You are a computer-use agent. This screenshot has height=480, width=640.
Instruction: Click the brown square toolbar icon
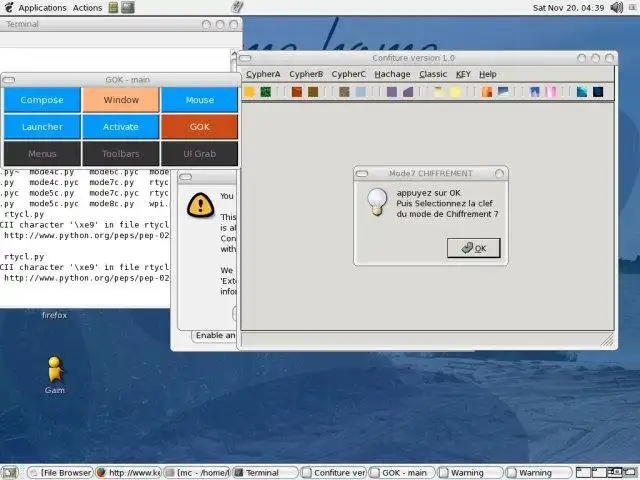tap(313, 92)
